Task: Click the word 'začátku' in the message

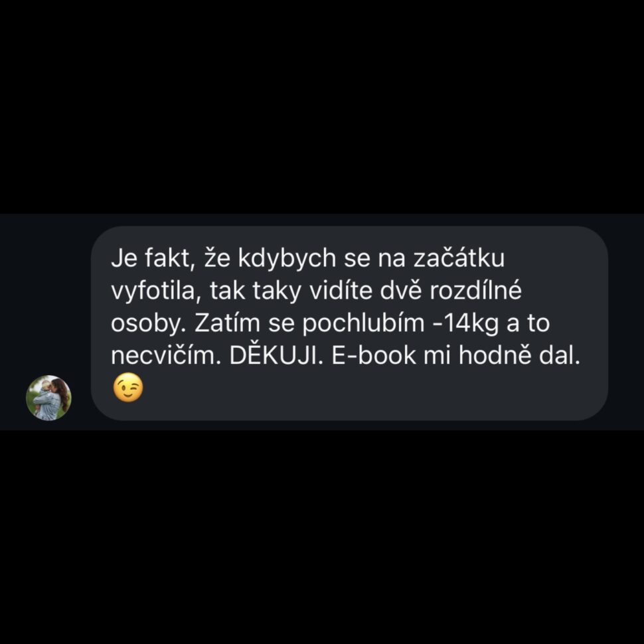Action: point(459,259)
